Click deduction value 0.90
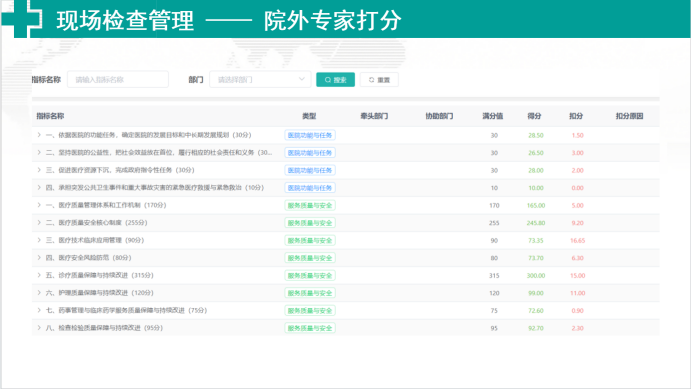Image resolution: width=691 pixels, height=389 pixels. 578,311
